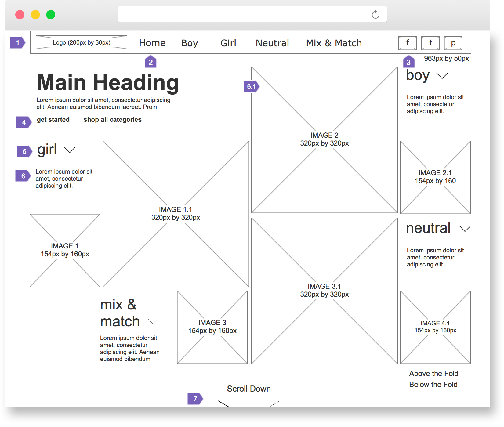Open the IMAGE 2.1 placeholder thumbnail
The image size is (504, 427).
435,177
